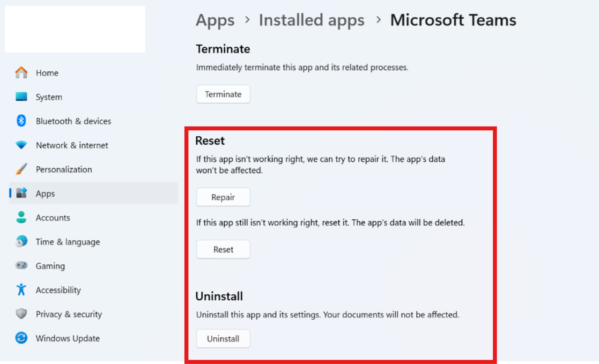599x364 pixels.
Task: Click the Privacy & security shield icon
Action: (21, 314)
